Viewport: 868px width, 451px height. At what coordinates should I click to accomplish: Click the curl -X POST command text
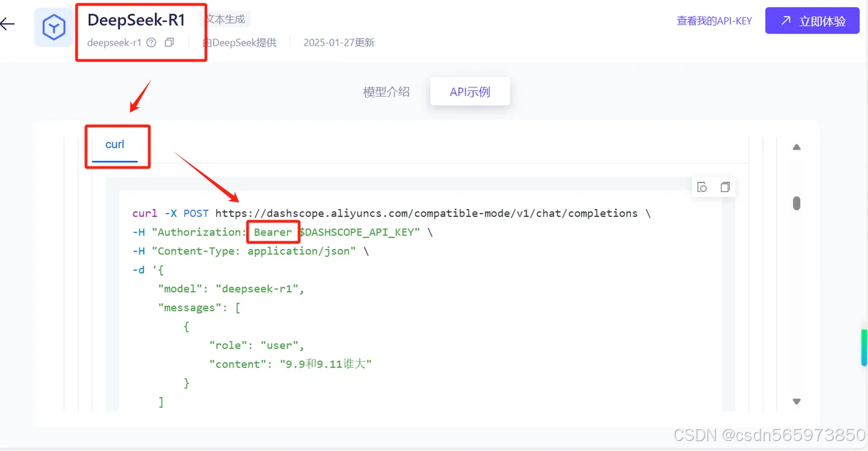(x=170, y=213)
